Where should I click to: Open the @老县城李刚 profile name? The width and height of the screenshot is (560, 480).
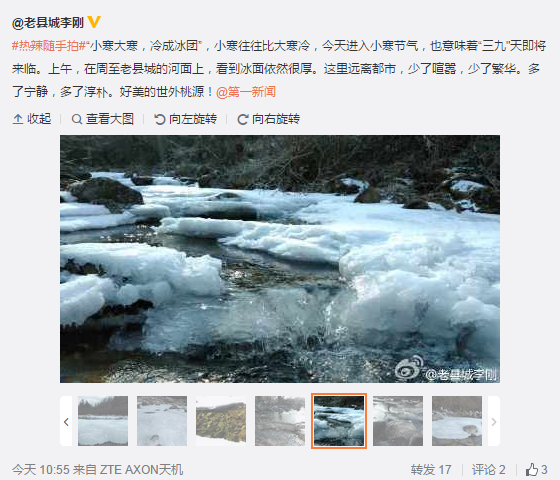[48, 23]
